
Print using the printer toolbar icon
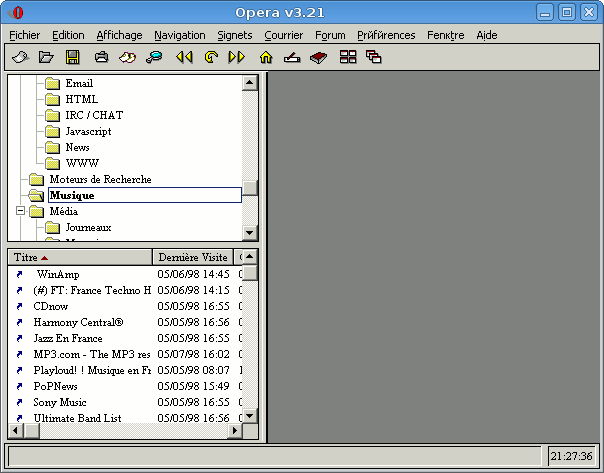coord(101,57)
